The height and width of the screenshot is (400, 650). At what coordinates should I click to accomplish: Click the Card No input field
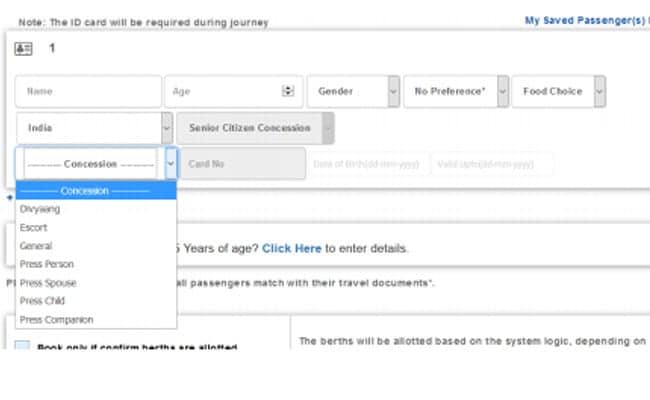242,163
